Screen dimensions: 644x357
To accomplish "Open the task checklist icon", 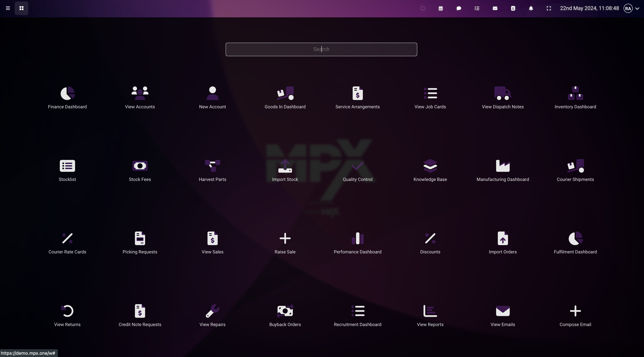I will point(477,8).
